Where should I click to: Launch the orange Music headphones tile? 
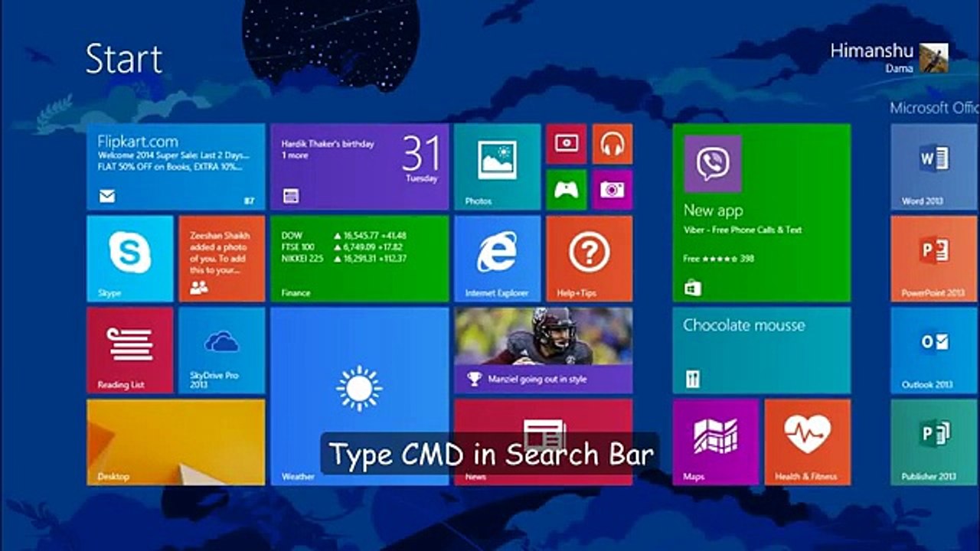click(612, 144)
